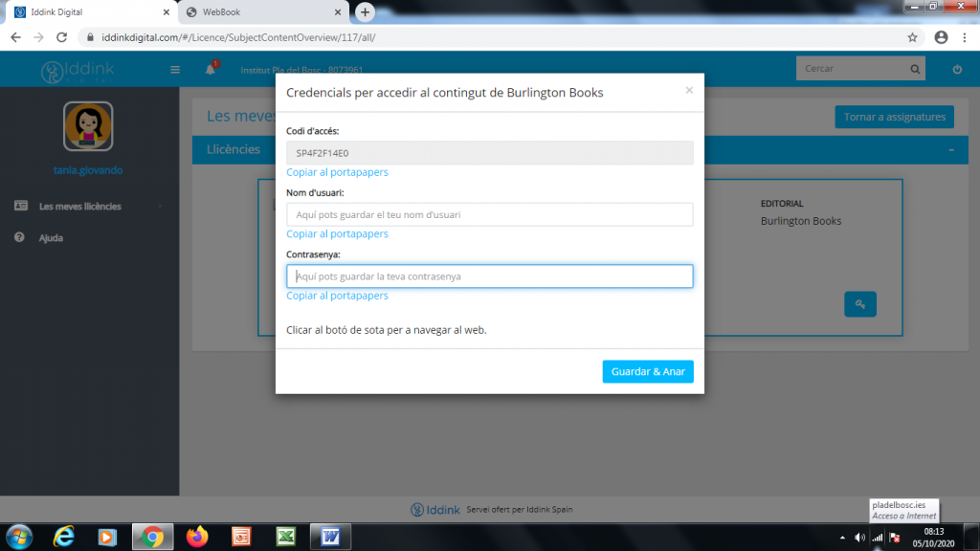Open Chrome three-dot menu
The height and width of the screenshot is (551, 980).
coord(965,37)
